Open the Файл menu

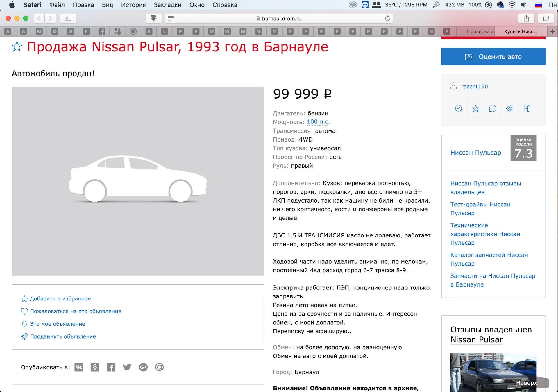pyautogui.click(x=57, y=5)
